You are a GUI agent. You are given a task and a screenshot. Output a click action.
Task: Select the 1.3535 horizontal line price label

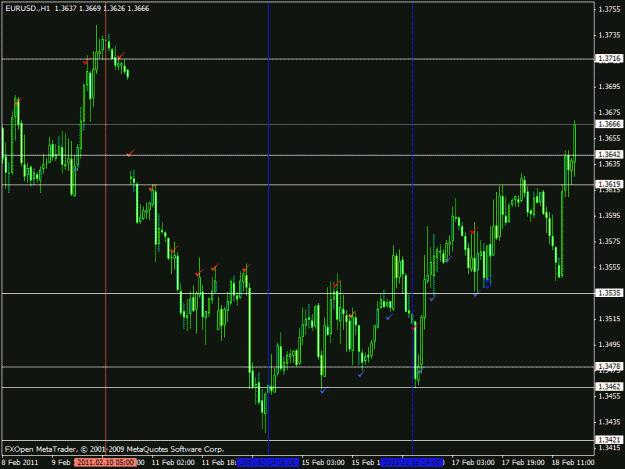609,293
